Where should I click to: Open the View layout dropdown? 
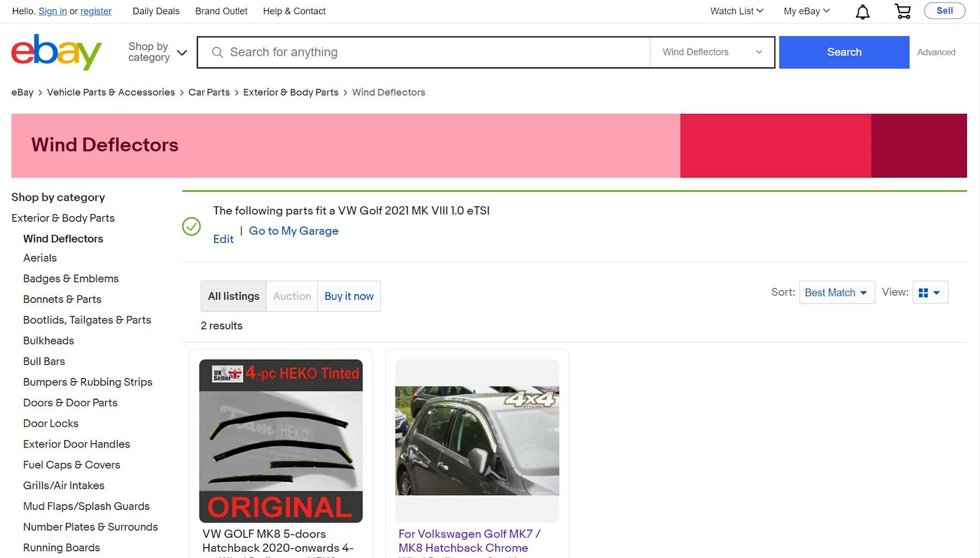930,292
